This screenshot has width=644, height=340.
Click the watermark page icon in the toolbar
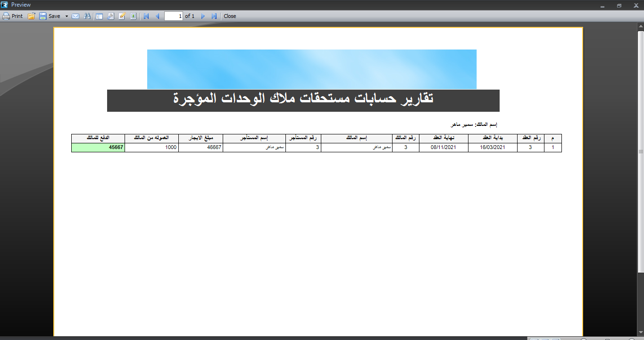click(x=134, y=16)
